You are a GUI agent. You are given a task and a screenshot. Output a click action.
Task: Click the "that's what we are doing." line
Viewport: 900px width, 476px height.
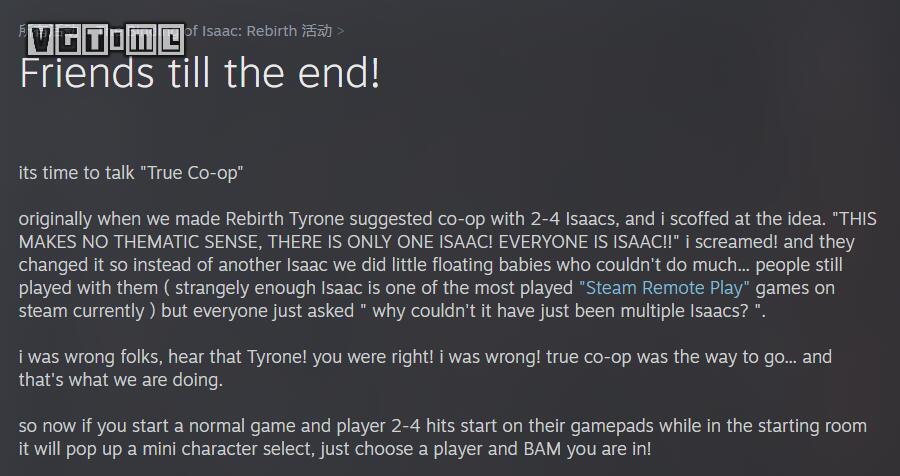point(120,380)
